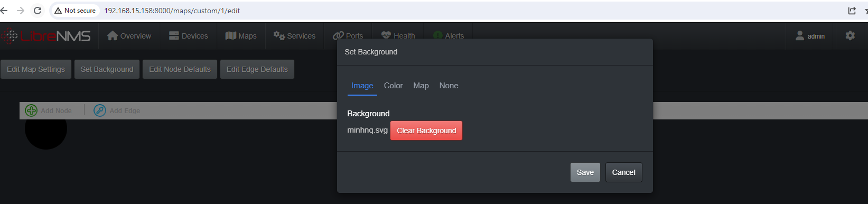
Task: Click the red Clear Background button
Action: pyautogui.click(x=426, y=131)
